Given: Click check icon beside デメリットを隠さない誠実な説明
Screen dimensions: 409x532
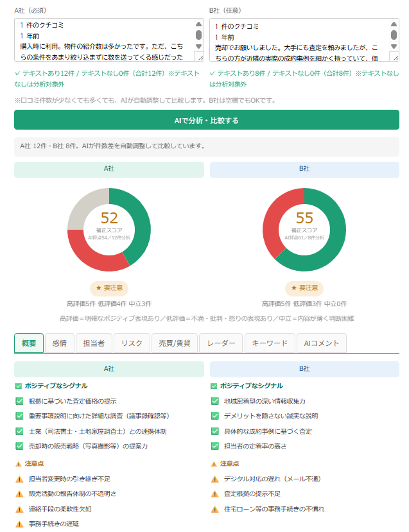Looking at the screenshot, I should point(215,416).
